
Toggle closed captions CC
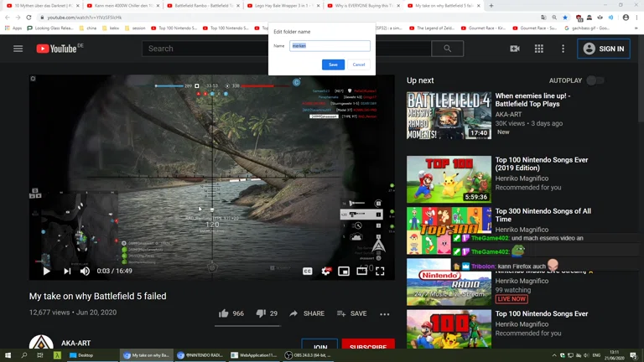(307, 271)
